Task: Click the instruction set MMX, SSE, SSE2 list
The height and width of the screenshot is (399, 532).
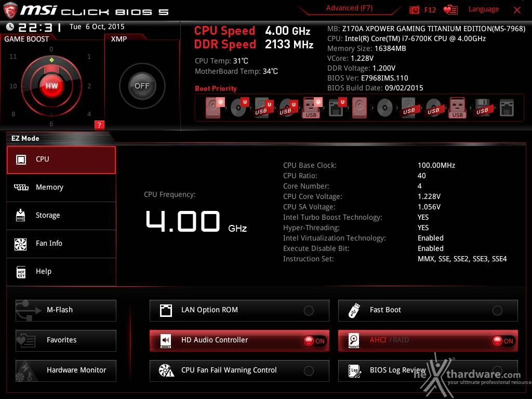Action: (x=462, y=259)
